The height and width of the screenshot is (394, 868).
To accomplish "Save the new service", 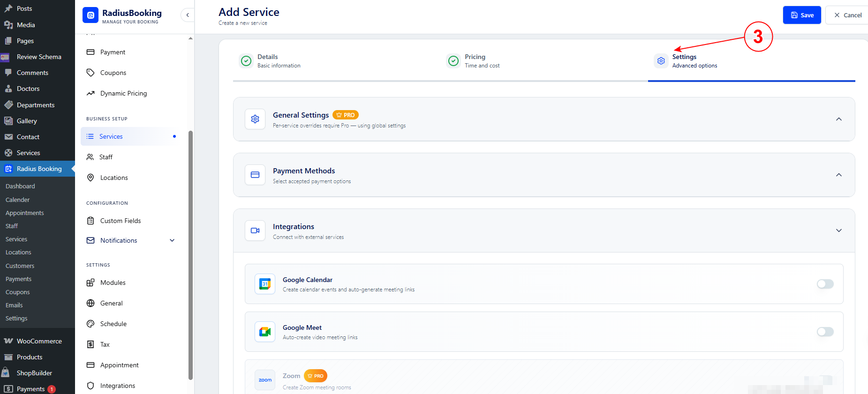I will 802,15.
